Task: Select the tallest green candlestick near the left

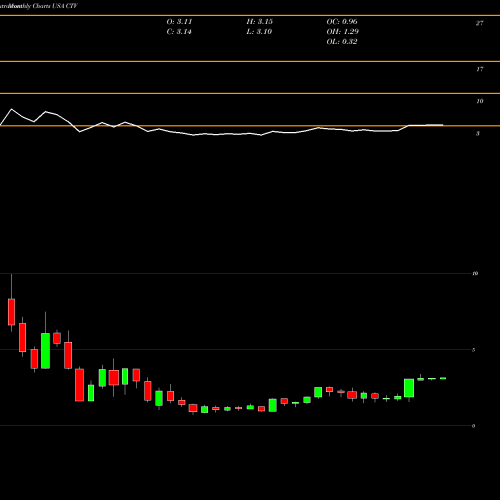Action: [45, 351]
